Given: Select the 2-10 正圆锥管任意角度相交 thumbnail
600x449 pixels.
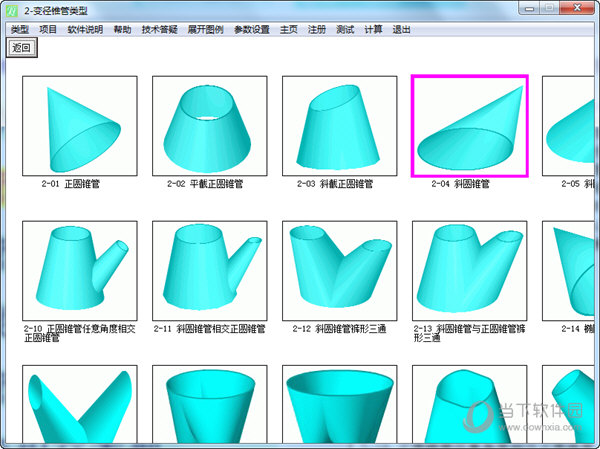Looking at the screenshot, I should [x=80, y=271].
